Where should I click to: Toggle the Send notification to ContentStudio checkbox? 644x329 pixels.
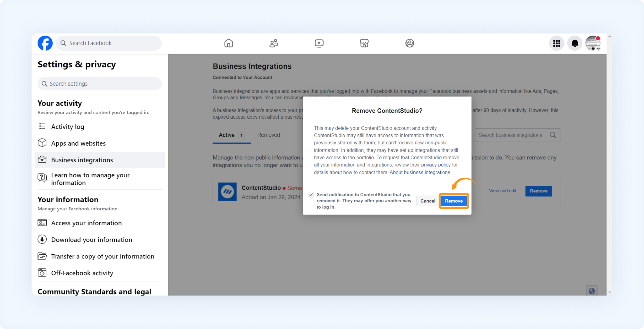[x=311, y=195]
